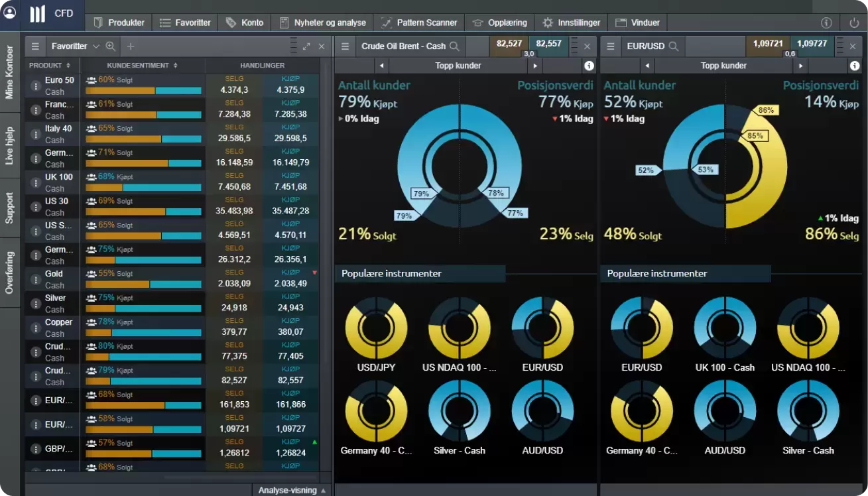Open the Pattern Scanner menu
This screenshot has height=496, width=868.
click(x=420, y=23)
